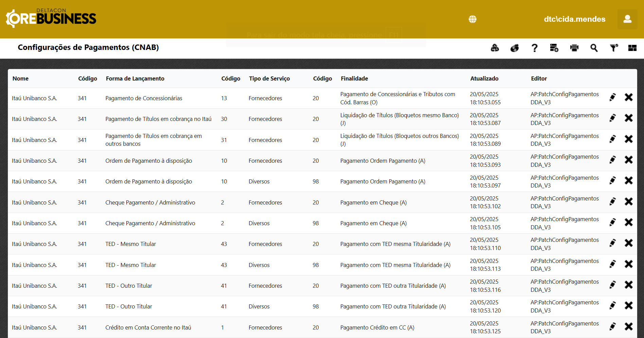
Task: Sort by the Nome column header
Action: pyautogui.click(x=20, y=78)
